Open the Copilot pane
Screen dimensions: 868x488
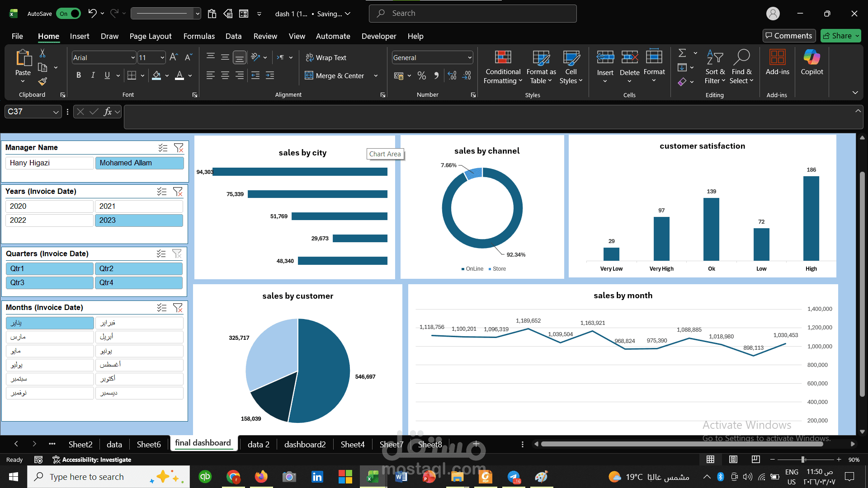click(812, 62)
